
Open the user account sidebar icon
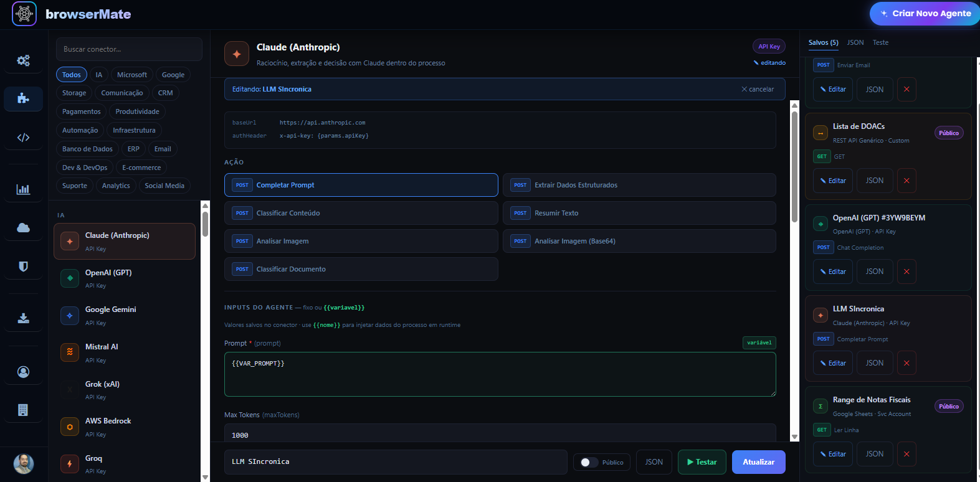pyautogui.click(x=23, y=372)
